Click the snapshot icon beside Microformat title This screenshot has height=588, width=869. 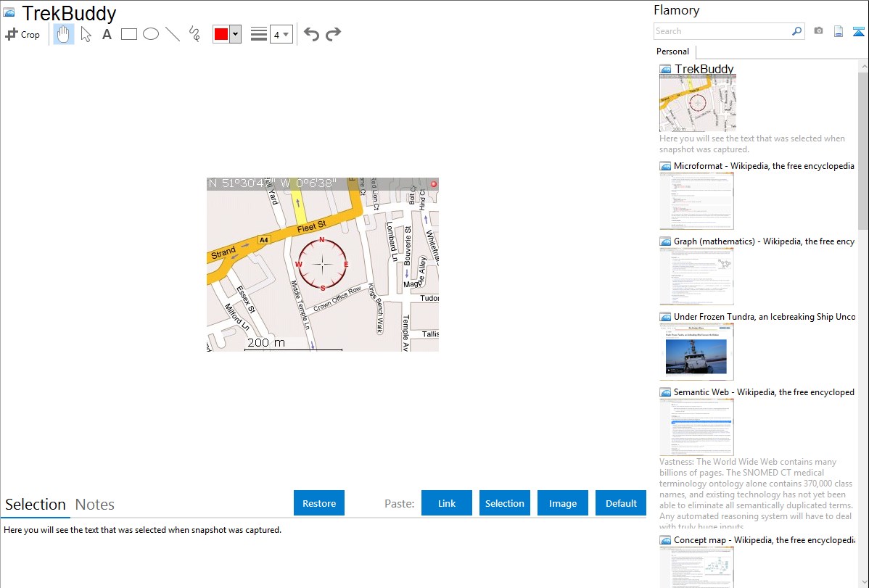pos(666,166)
